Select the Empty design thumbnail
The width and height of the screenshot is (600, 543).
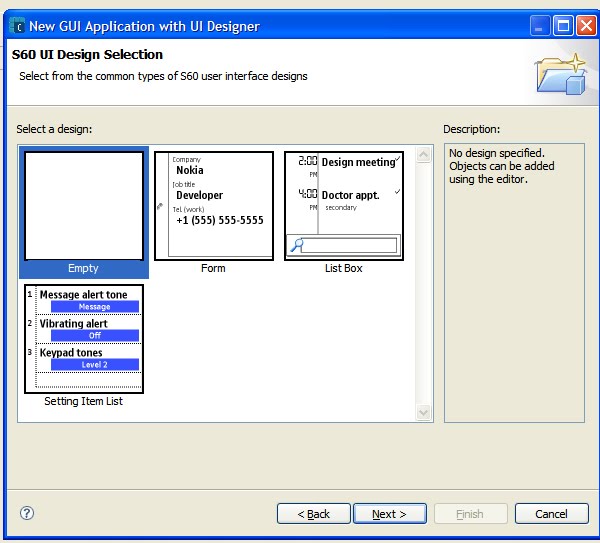(x=84, y=206)
